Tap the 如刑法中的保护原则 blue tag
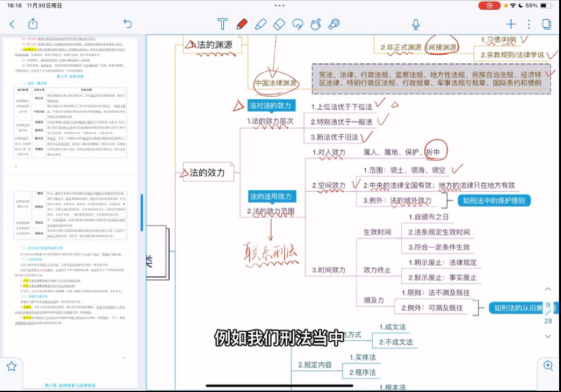This screenshot has height=392, width=561. 494,200
